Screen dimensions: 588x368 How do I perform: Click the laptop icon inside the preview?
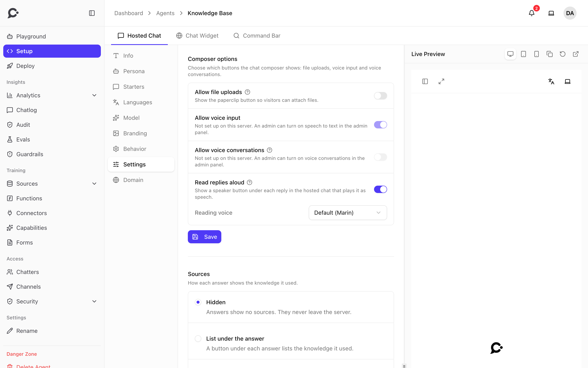(567, 81)
